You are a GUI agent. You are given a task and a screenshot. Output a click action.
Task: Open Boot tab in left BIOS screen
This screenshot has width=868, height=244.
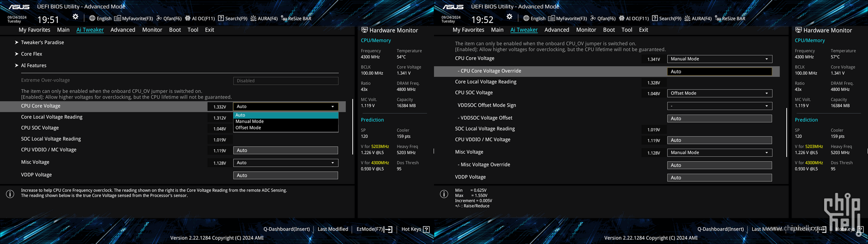(x=175, y=30)
